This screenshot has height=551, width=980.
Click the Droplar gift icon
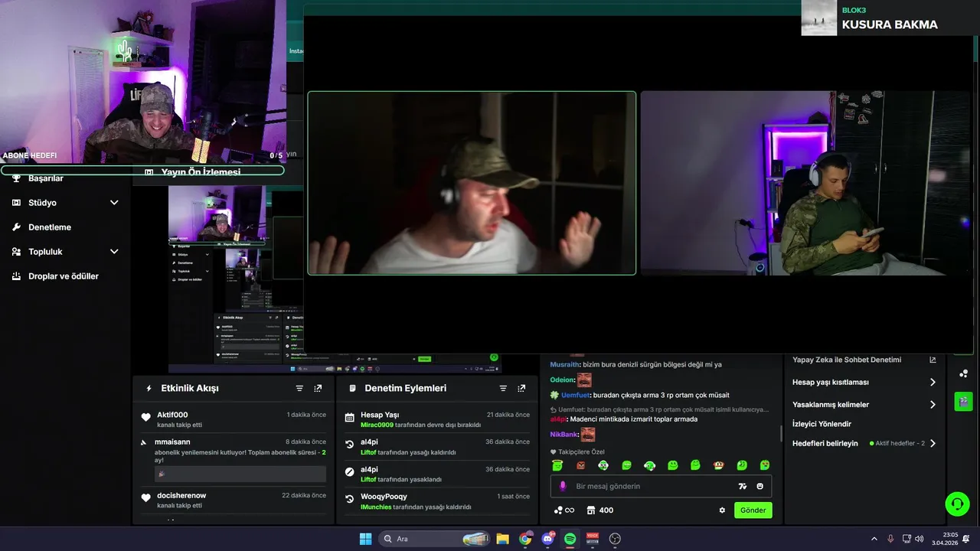16,276
